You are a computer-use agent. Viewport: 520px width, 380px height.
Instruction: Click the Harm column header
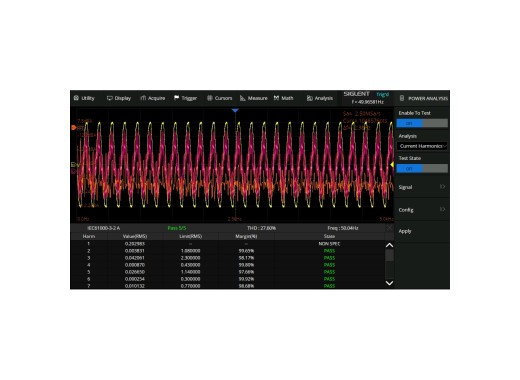click(x=89, y=236)
